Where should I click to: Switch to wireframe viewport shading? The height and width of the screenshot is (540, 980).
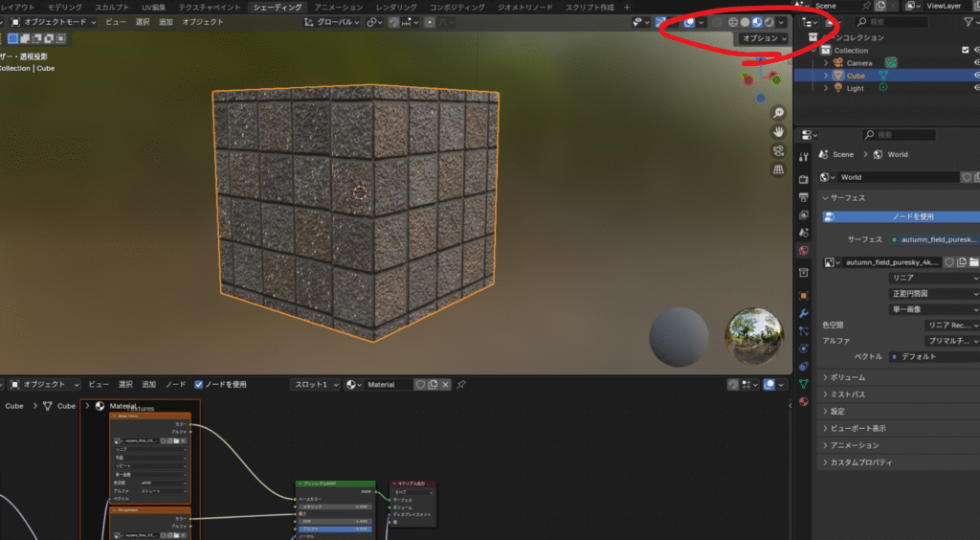[x=733, y=22]
